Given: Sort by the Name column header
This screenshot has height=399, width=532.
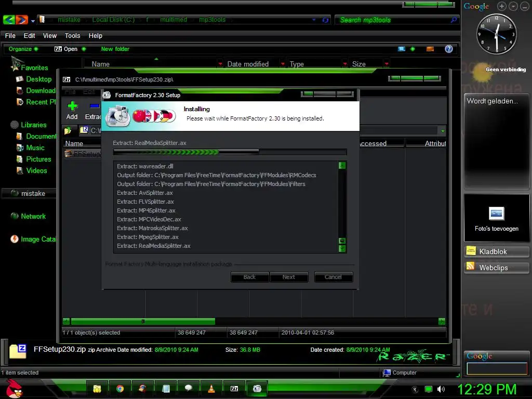Looking at the screenshot, I should [100, 64].
